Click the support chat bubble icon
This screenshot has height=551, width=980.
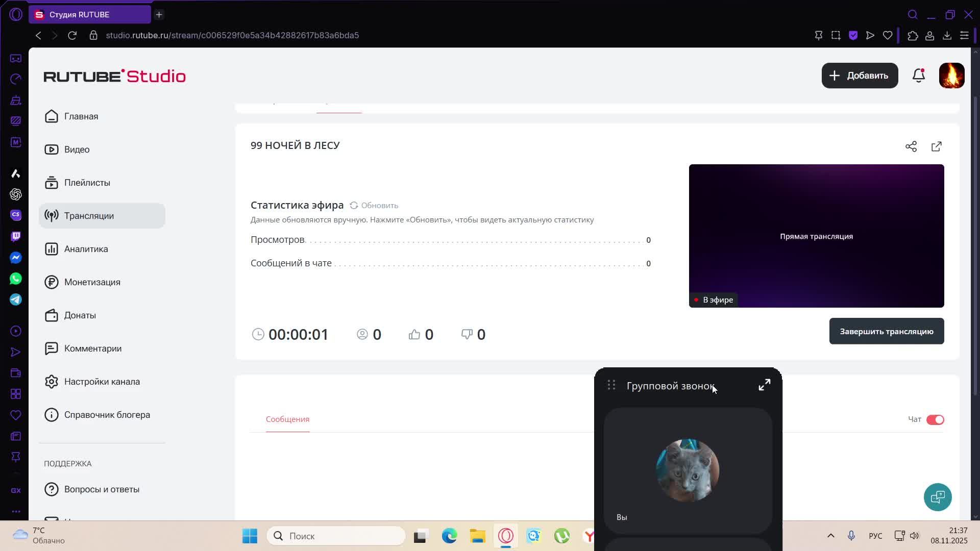(x=938, y=497)
